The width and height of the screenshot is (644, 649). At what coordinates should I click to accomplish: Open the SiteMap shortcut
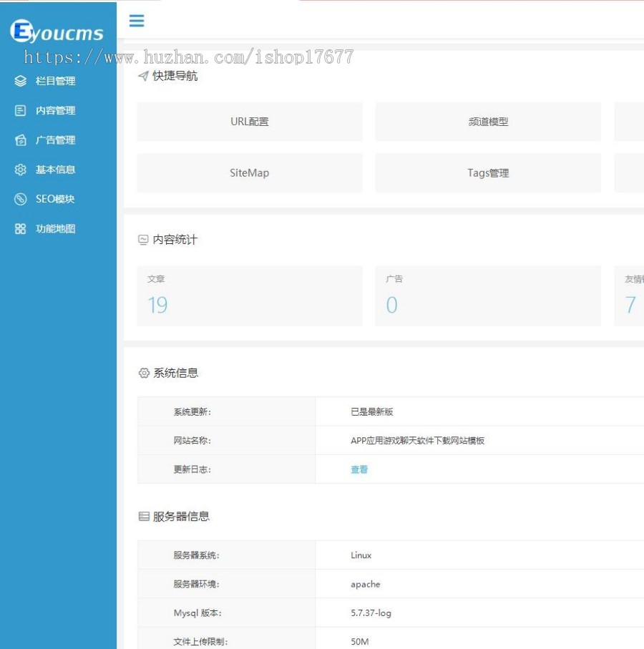point(250,173)
